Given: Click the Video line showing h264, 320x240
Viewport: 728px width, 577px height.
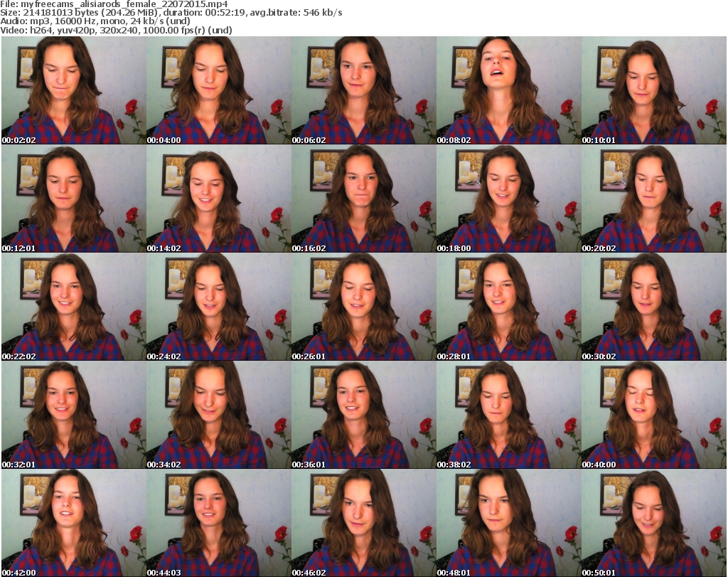Looking at the screenshot, I should tap(116, 30).
